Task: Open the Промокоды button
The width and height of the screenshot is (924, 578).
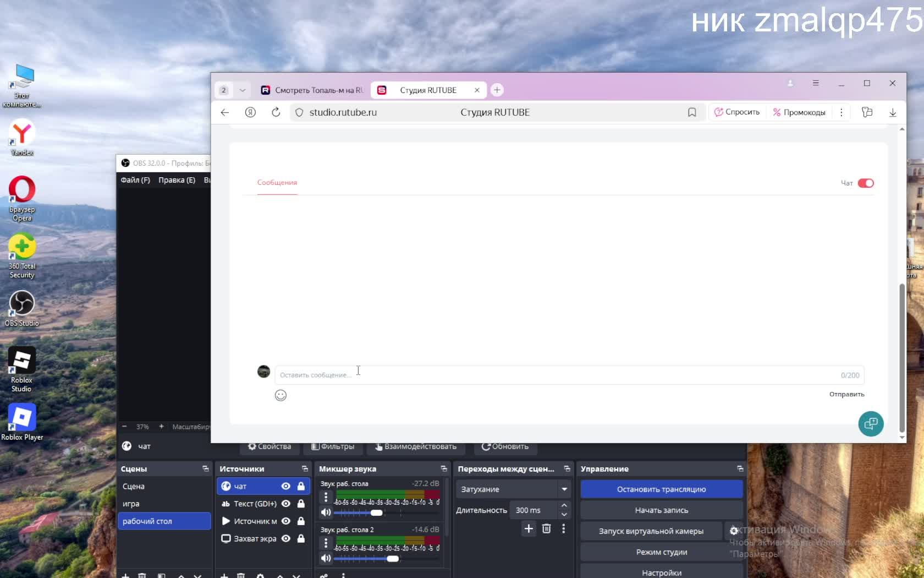Action: pos(799,112)
